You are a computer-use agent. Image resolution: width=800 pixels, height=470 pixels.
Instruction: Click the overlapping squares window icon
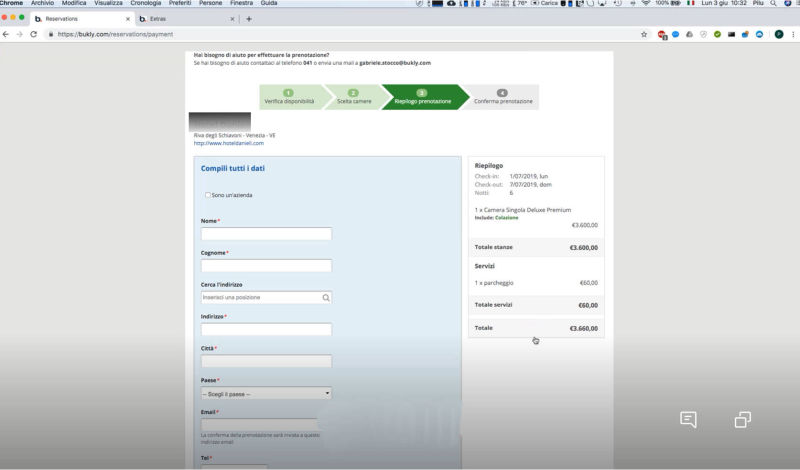[x=743, y=419]
